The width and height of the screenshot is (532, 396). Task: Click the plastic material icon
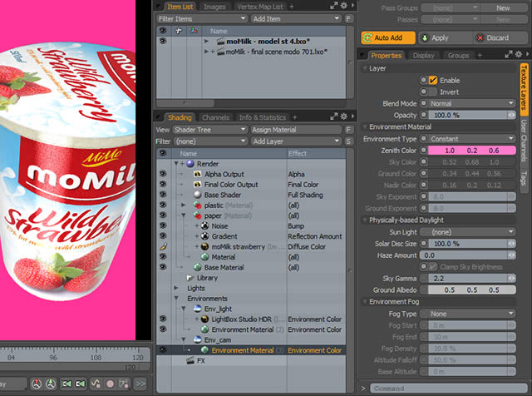click(x=198, y=205)
